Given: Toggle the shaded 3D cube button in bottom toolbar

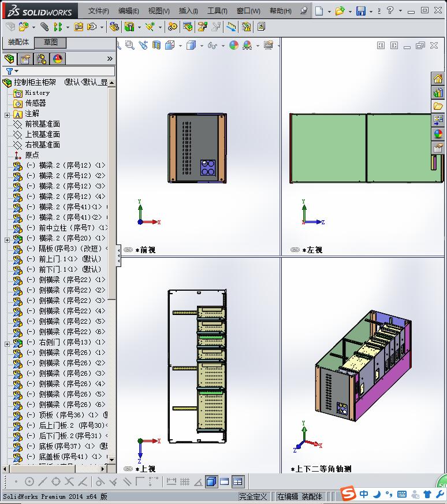Looking at the screenshot, I should (x=211, y=481).
